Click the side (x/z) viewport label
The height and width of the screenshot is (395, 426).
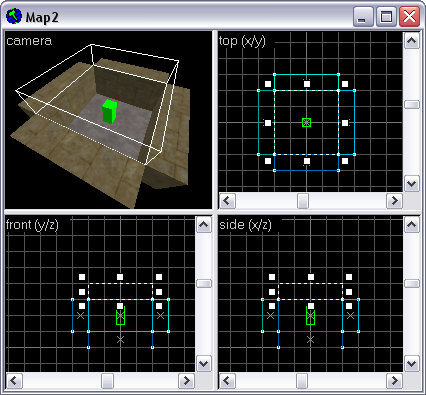[245, 225]
